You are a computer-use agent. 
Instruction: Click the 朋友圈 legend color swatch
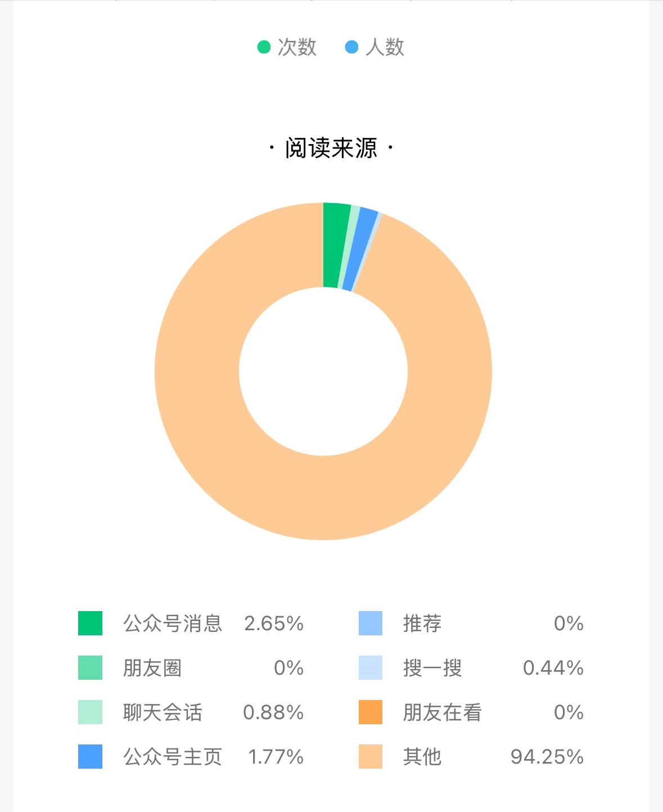(90, 668)
